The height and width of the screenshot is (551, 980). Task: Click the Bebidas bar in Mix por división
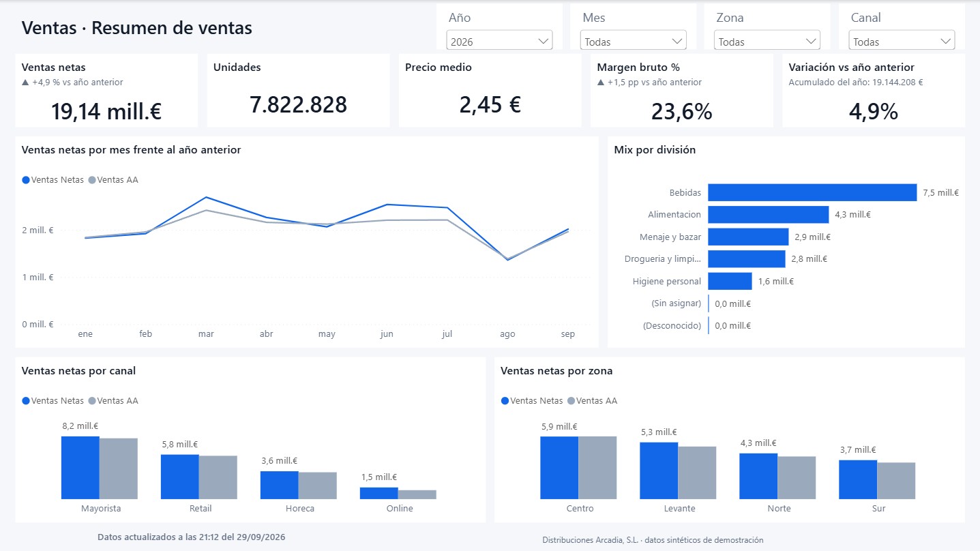812,192
